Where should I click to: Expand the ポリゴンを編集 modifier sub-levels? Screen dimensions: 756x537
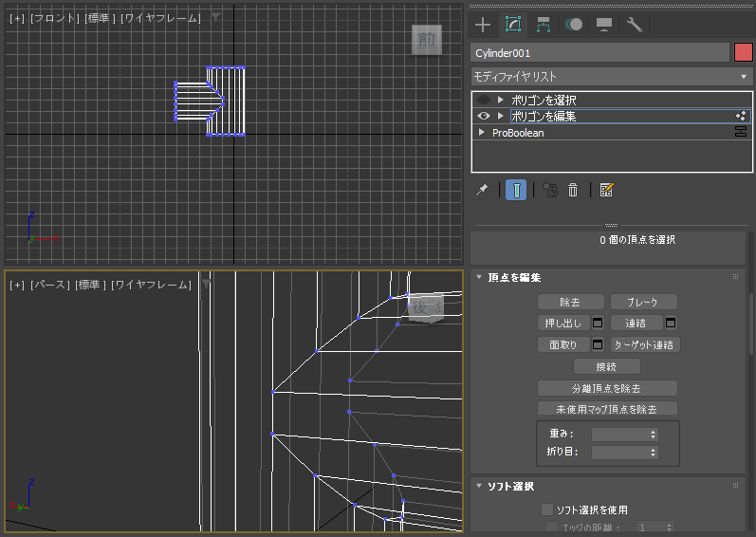tap(501, 116)
